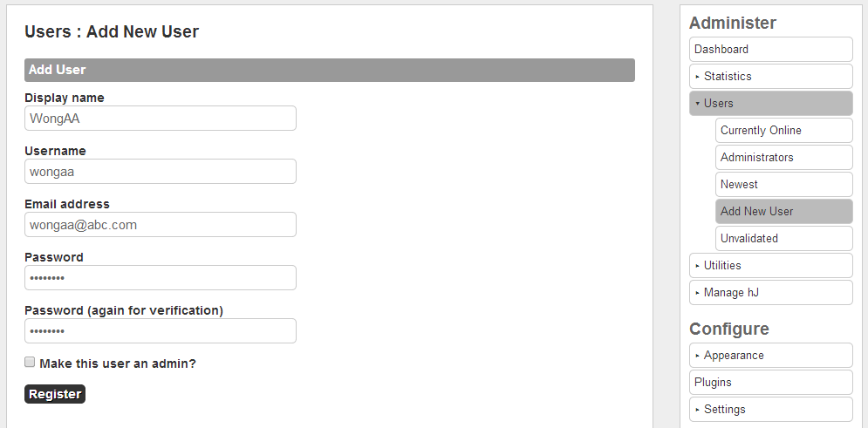Open the Dashboard page

[x=770, y=50]
